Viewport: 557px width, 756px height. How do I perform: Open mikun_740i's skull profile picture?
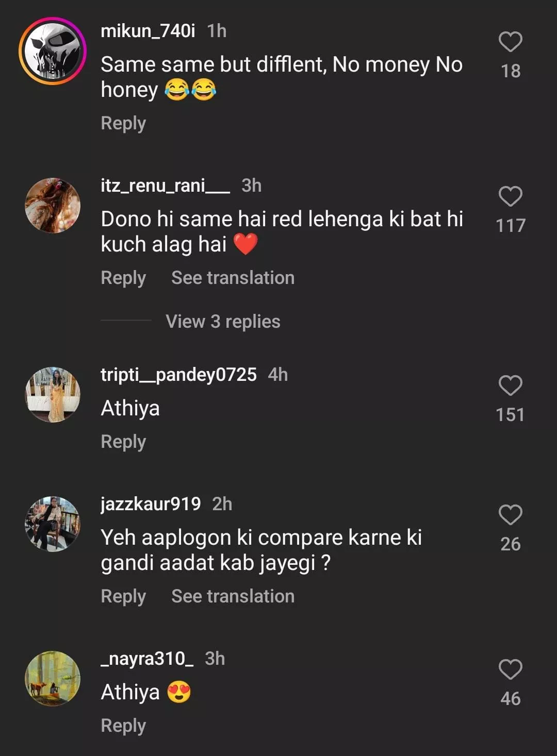coord(53,51)
